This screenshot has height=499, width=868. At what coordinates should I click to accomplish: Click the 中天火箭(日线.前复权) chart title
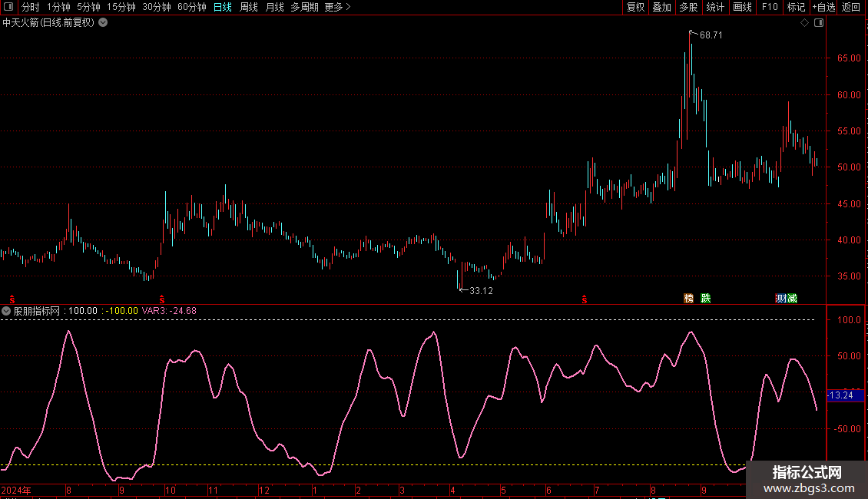48,23
